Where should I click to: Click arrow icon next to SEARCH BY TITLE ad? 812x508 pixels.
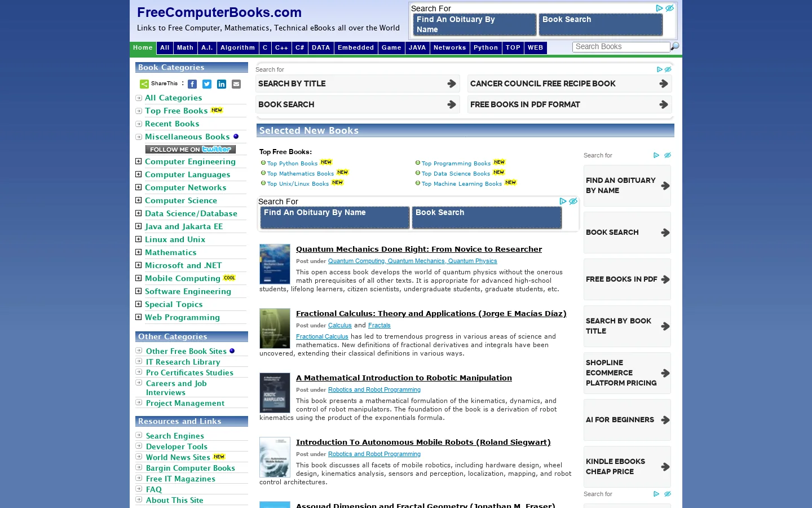point(452,84)
